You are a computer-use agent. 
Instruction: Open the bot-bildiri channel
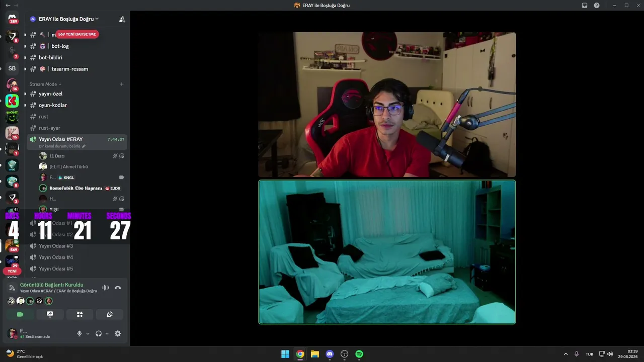[76, 57]
